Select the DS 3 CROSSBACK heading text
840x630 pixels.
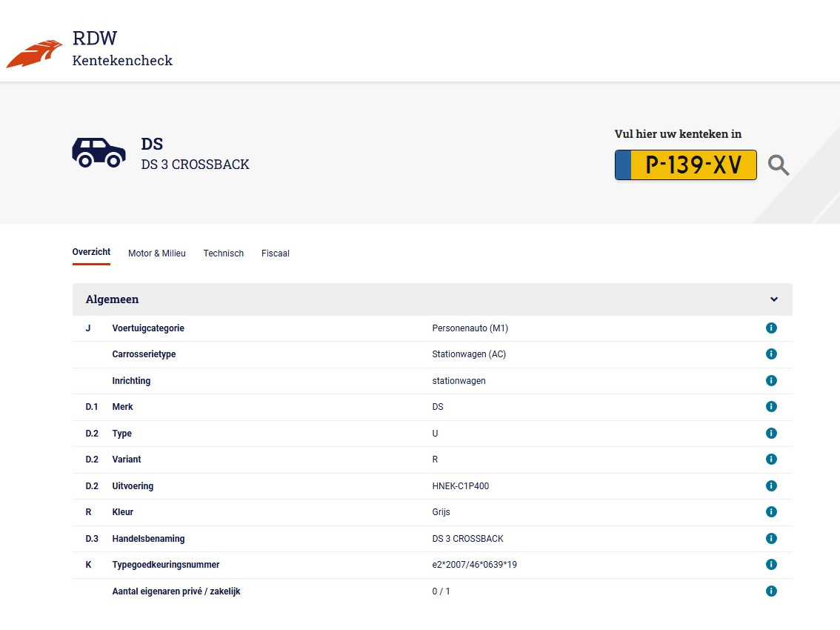pos(195,165)
